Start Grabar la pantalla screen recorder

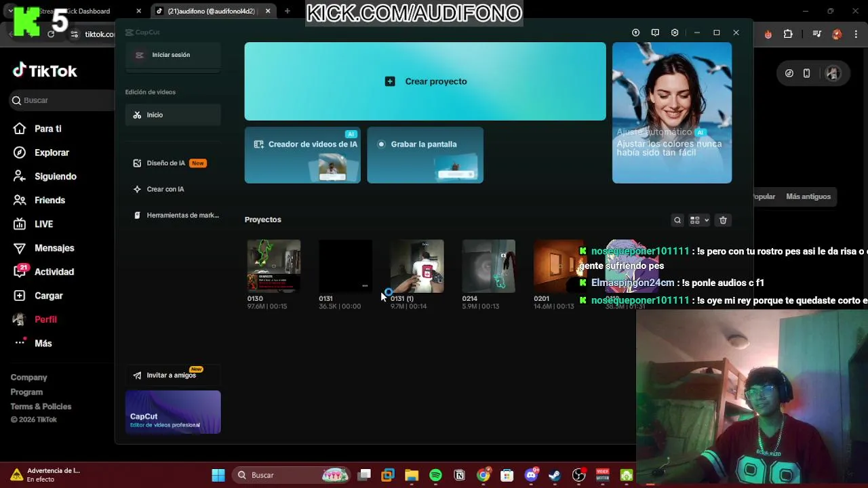425,155
